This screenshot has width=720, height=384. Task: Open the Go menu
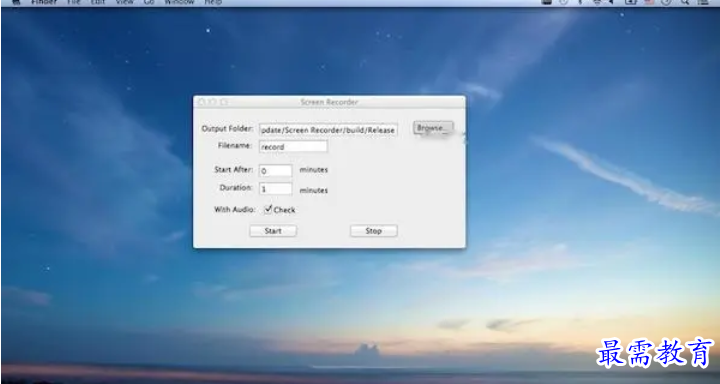[149, 2]
